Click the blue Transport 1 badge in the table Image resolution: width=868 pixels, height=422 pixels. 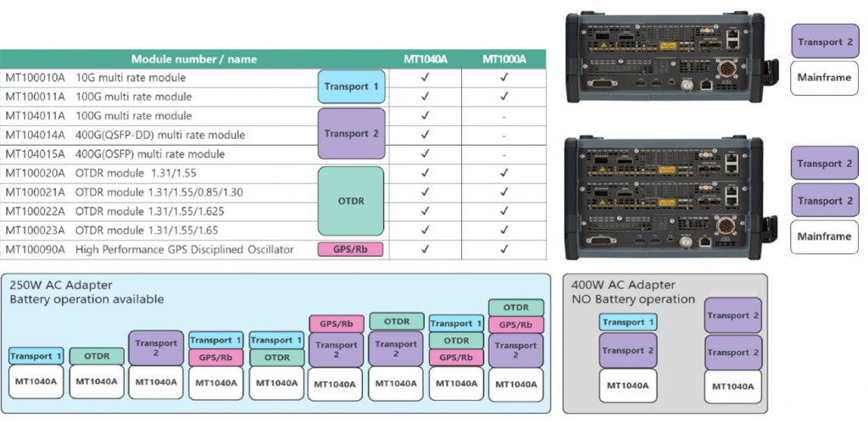pyautogui.click(x=351, y=86)
